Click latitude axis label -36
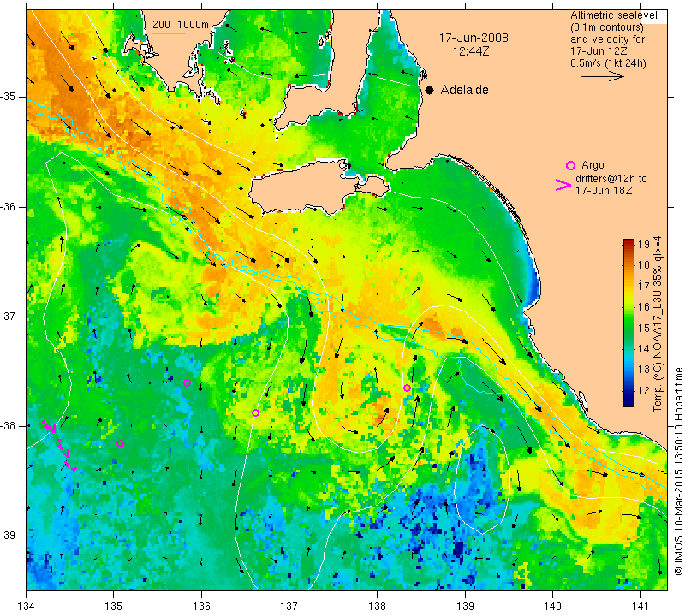The width and height of the screenshot is (685, 616). pyautogui.click(x=9, y=206)
